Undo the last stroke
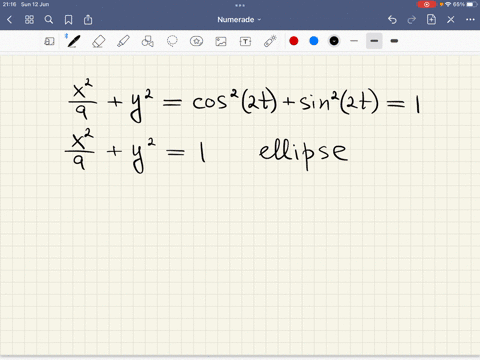Viewport: 480px width, 360px height. coord(392,20)
